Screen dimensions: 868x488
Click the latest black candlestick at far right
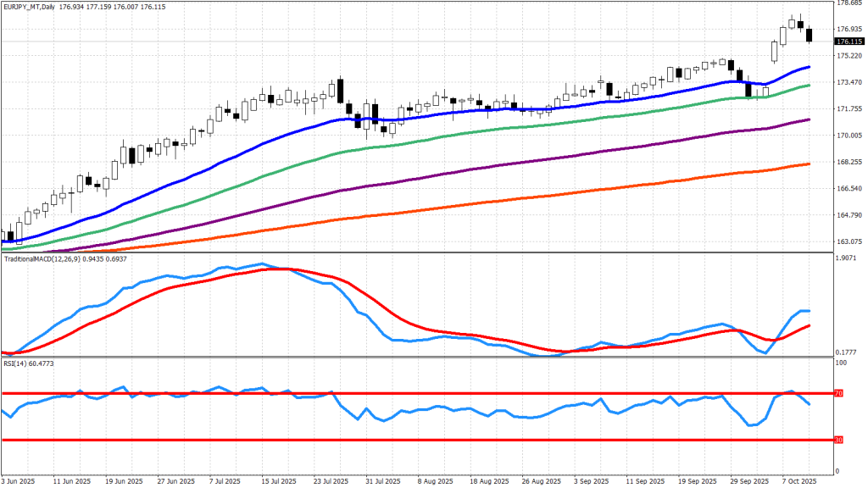pyautogui.click(x=810, y=35)
